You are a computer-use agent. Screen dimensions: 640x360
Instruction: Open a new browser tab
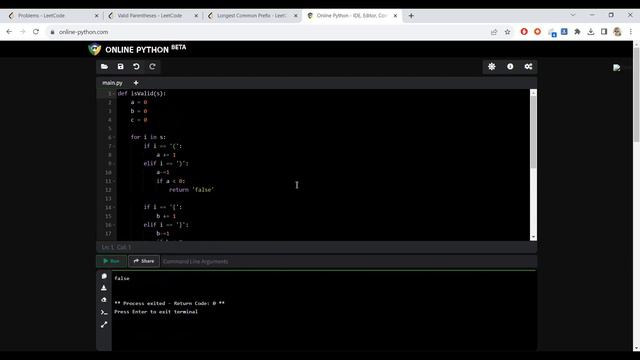click(411, 16)
